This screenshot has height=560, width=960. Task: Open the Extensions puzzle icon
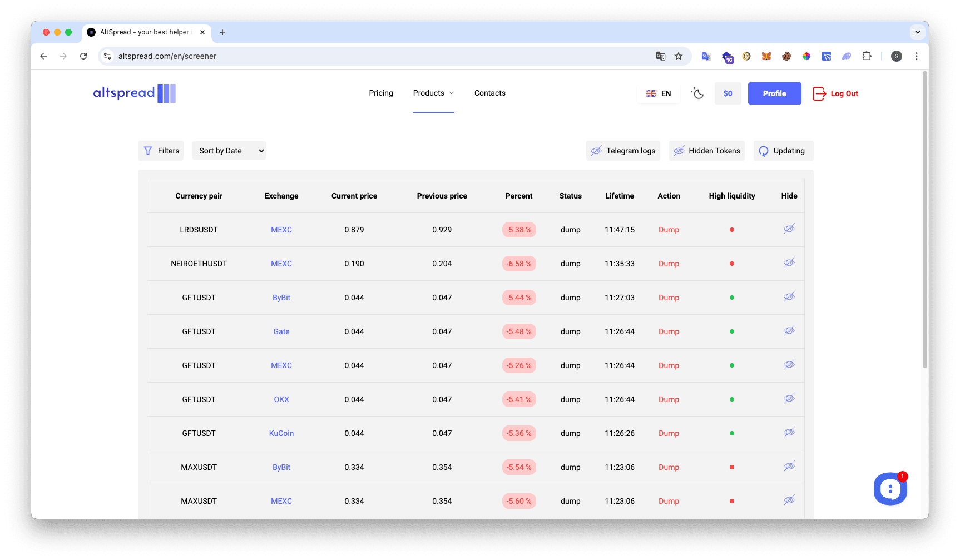tap(867, 56)
